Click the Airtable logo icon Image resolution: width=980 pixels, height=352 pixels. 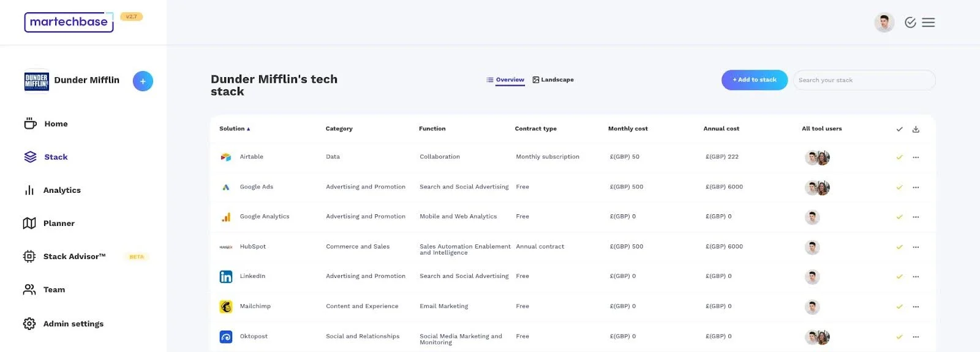(226, 157)
